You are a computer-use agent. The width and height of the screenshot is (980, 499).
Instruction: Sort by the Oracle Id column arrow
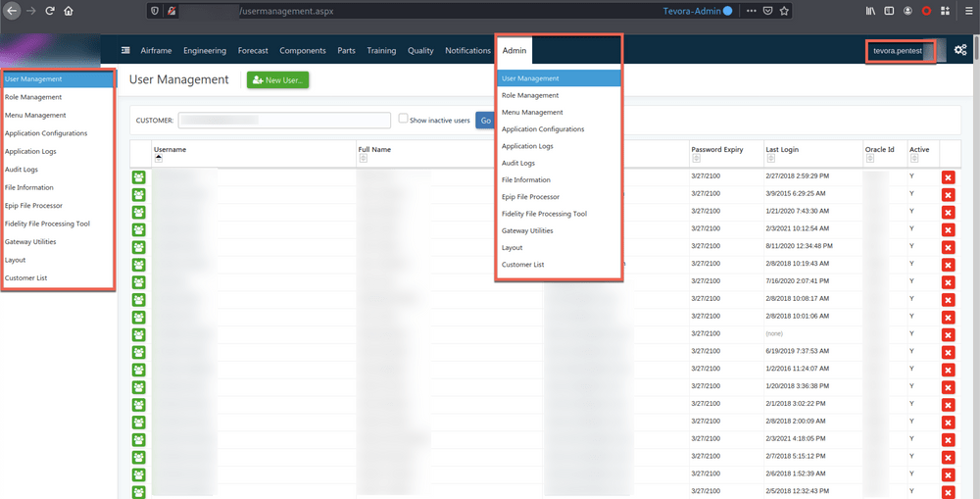[870, 159]
